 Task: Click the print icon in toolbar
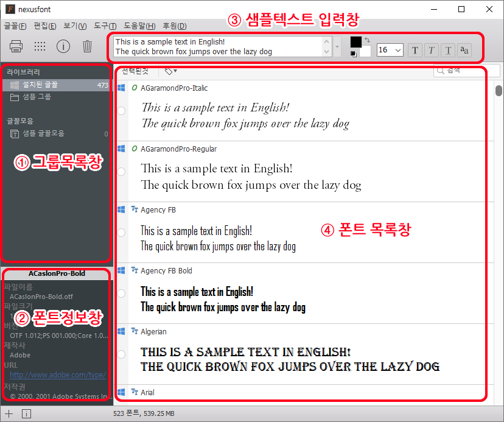pos(16,46)
